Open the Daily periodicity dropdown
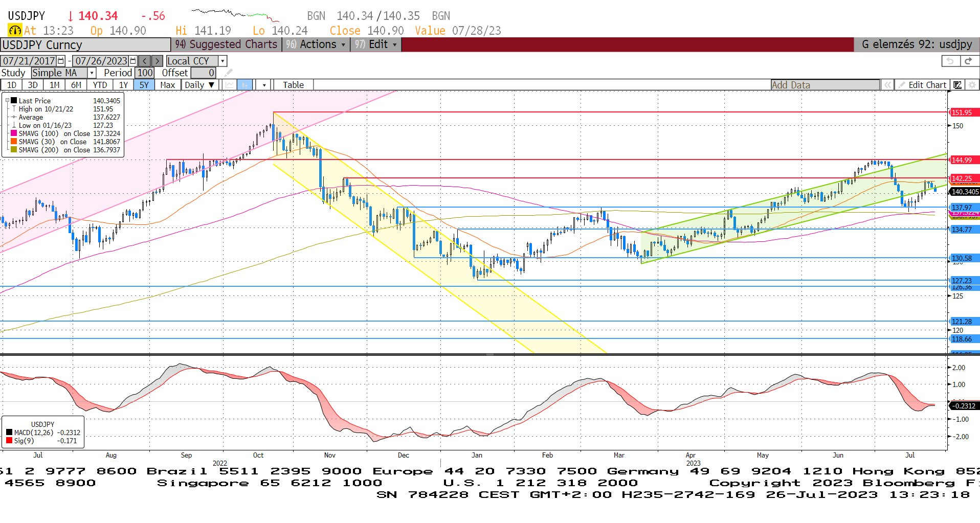 coord(200,85)
